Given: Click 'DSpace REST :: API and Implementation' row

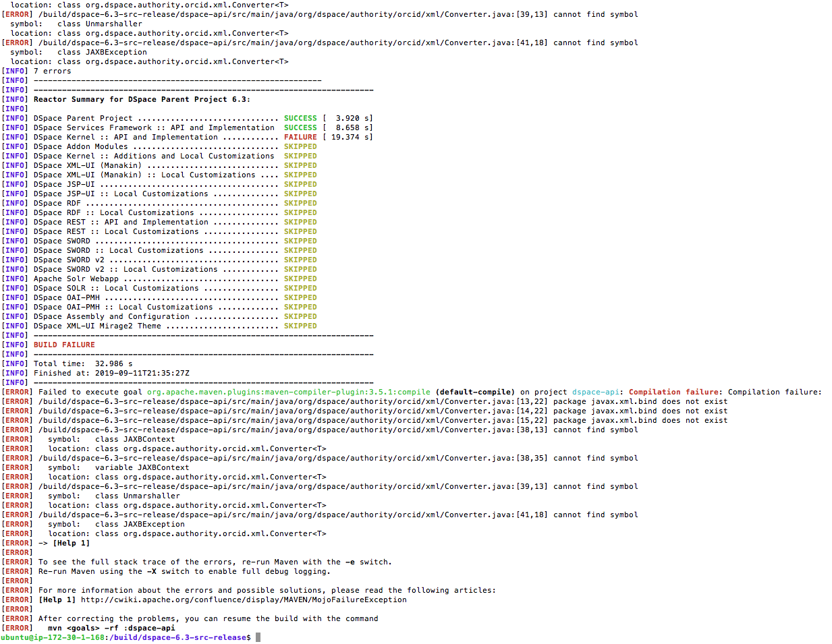Looking at the screenshot, I should click(159, 222).
